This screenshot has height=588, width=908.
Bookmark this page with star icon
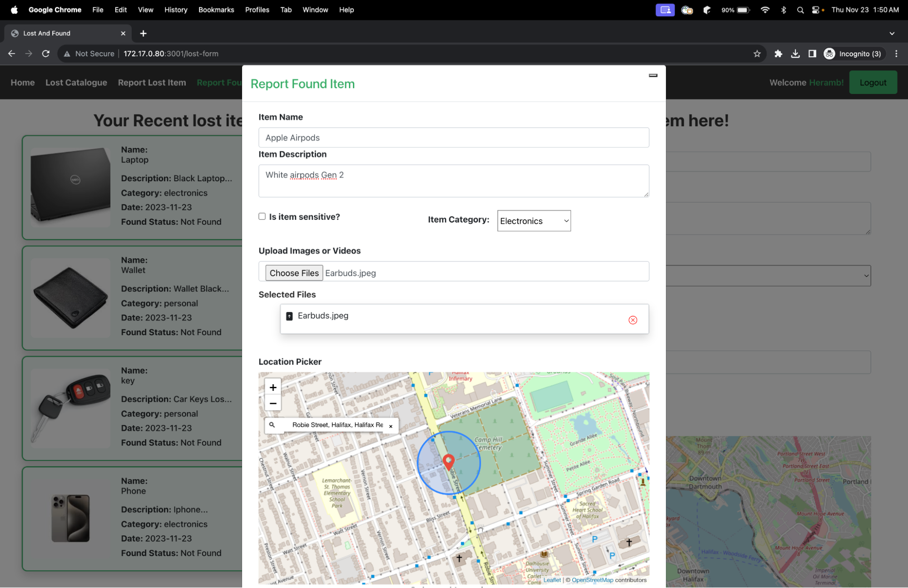point(757,54)
